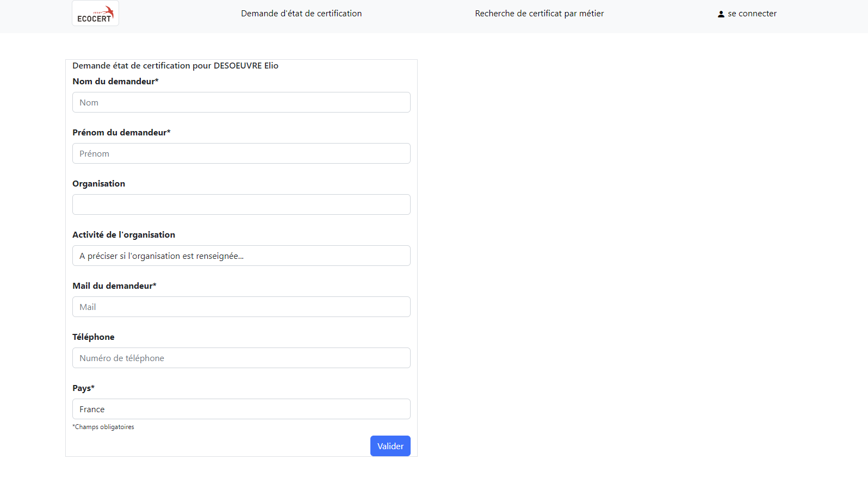Go to Recherche de certificat par métier
This screenshot has width=868, height=478.
539,14
